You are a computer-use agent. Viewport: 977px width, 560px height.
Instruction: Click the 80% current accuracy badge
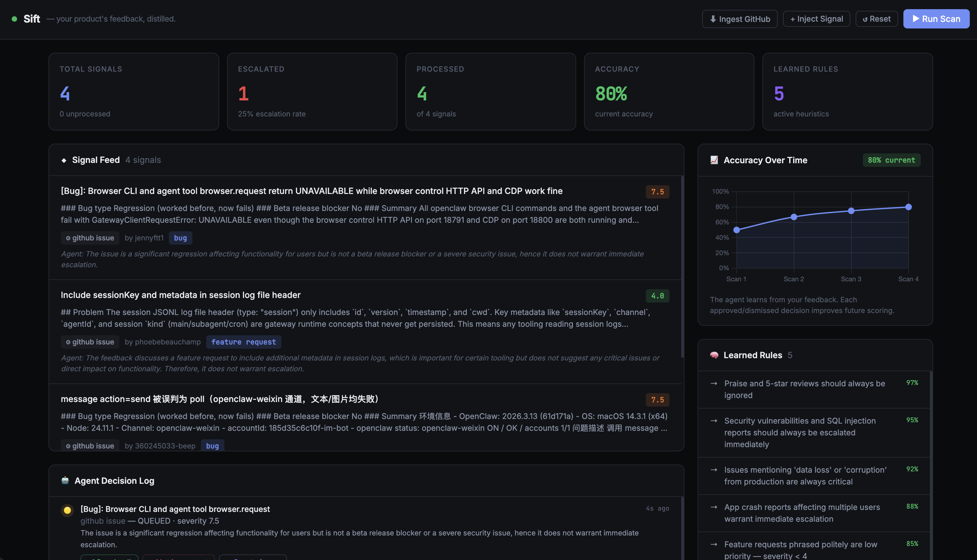pyautogui.click(x=891, y=160)
